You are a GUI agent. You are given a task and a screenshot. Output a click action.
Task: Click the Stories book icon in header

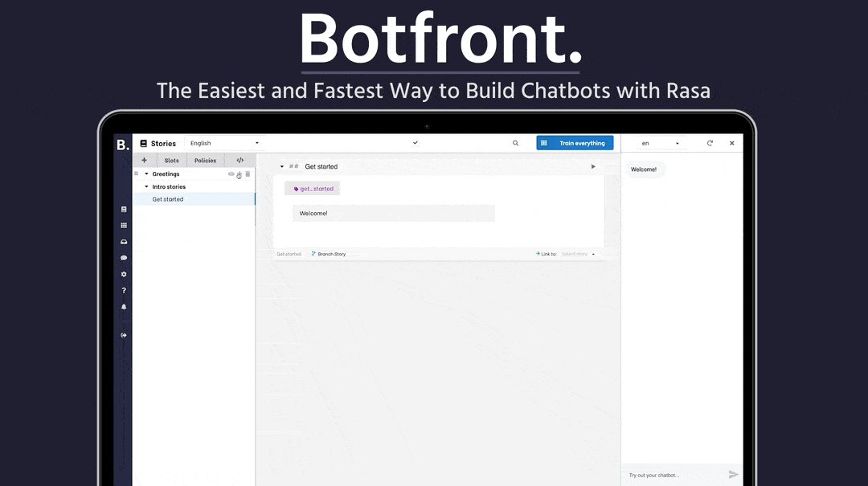(143, 143)
